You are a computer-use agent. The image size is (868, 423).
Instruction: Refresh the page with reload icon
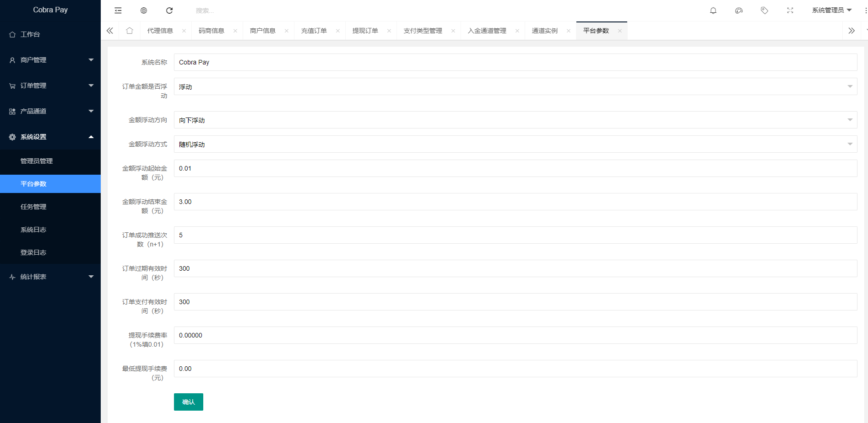coord(169,10)
